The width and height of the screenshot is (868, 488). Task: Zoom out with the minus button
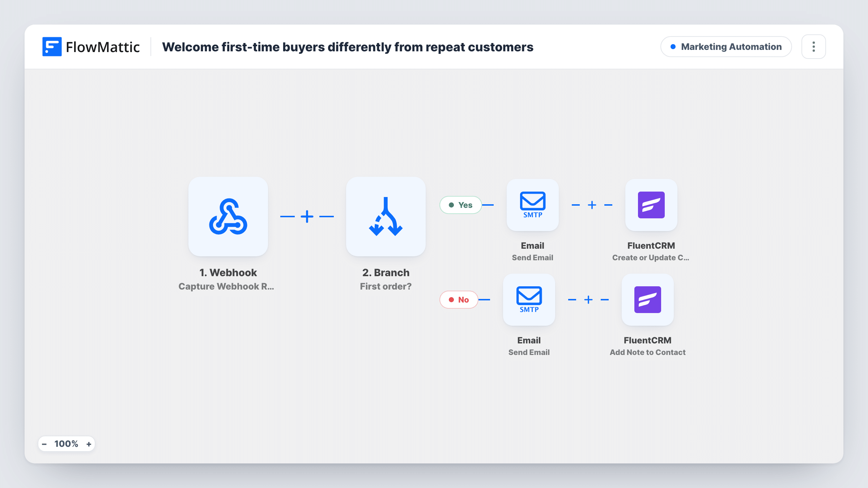point(44,444)
